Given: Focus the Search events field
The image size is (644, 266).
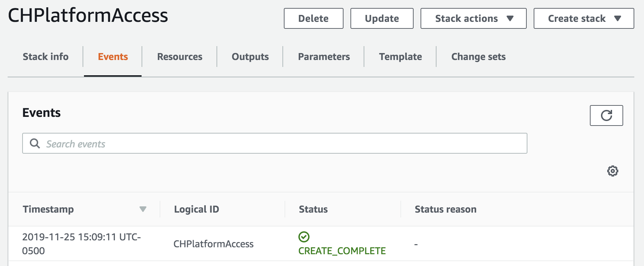Looking at the screenshot, I should point(278,144).
